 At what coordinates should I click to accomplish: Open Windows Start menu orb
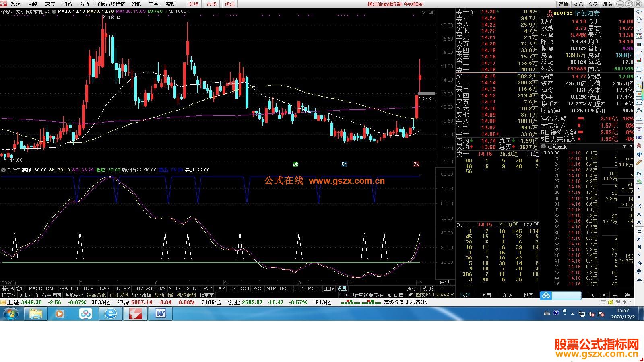tap(11, 314)
